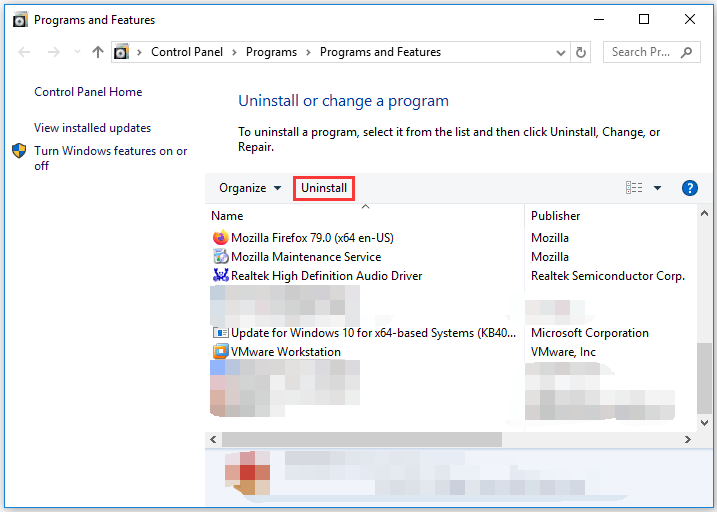Click Realtek Semiconductor Corp. publisher cell

(608, 276)
